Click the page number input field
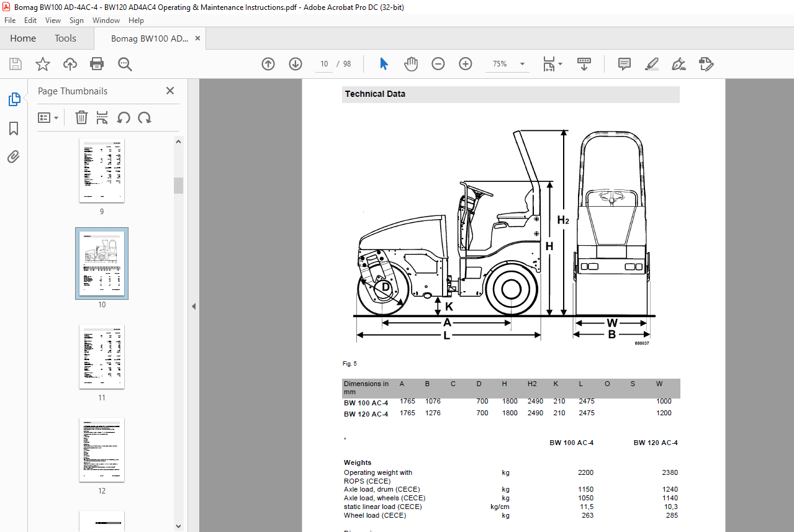The width and height of the screenshot is (794, 532). [x=324, y=64]
